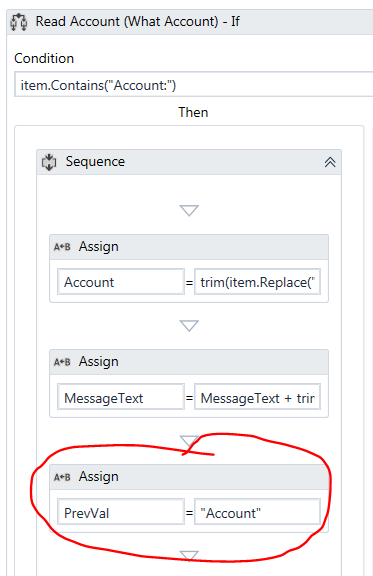This screenshot has height=576, width=373.
Task: Click the insert triangle below the PrevVal Assign
Action: (189, 556)
